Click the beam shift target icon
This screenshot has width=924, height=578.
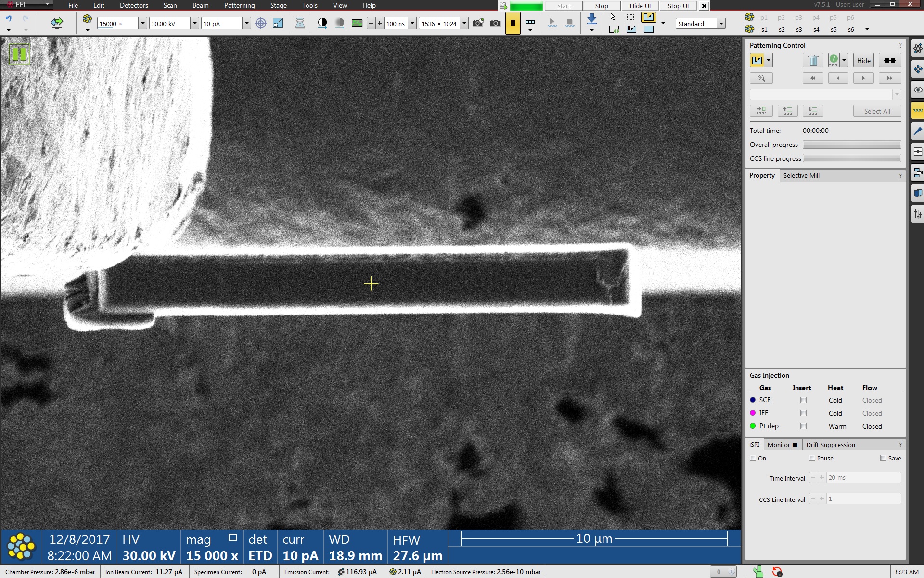(x=260, y=23)
